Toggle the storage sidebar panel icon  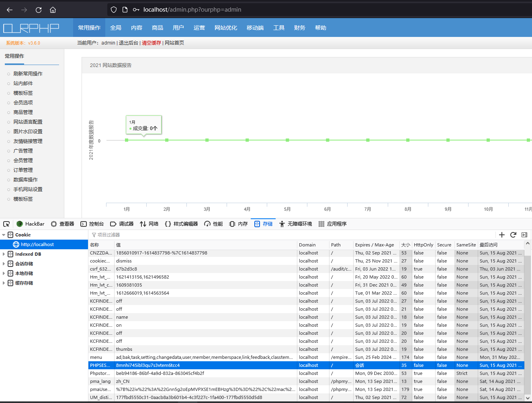524,235
